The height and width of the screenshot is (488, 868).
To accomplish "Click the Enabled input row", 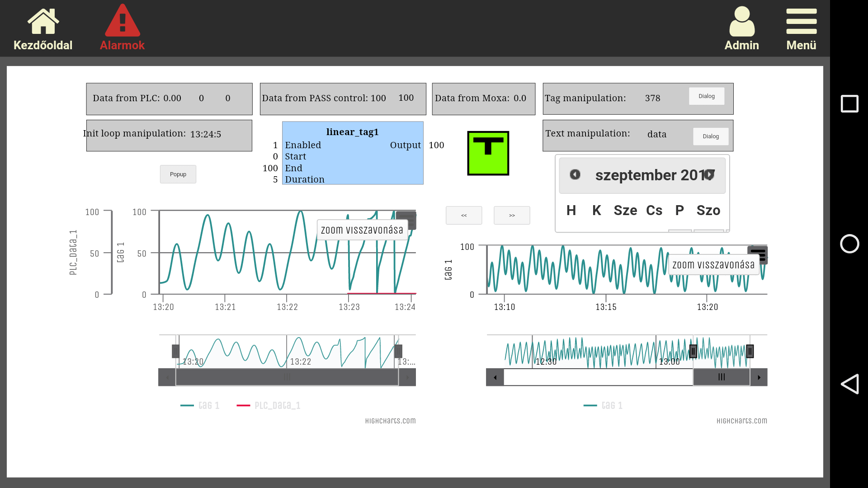I will pos(303,145).
